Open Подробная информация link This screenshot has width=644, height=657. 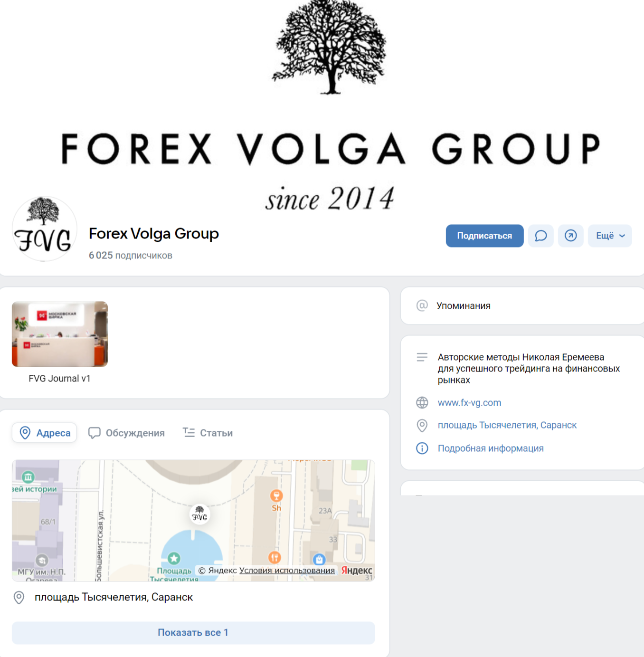tap(491, 448)
